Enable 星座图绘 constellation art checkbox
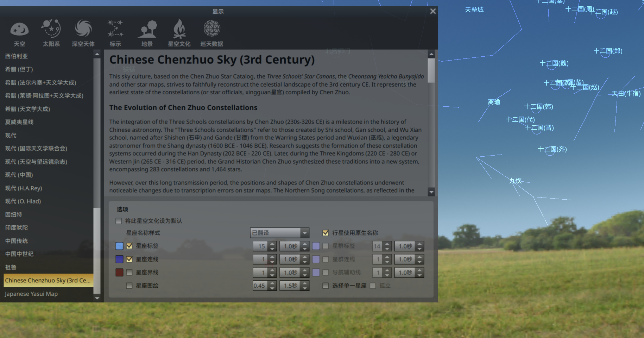The height and width of the screenshot is (338, 644). [129, 286]
